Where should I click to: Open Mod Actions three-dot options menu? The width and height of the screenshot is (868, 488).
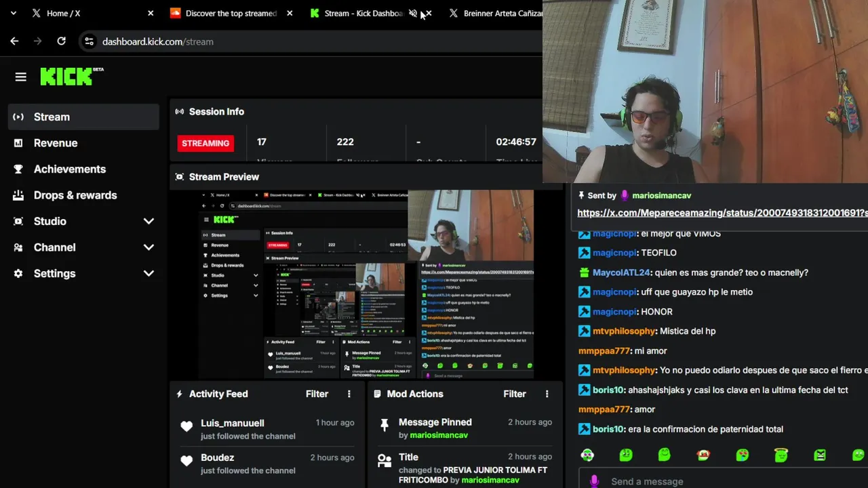coord(547,394)
